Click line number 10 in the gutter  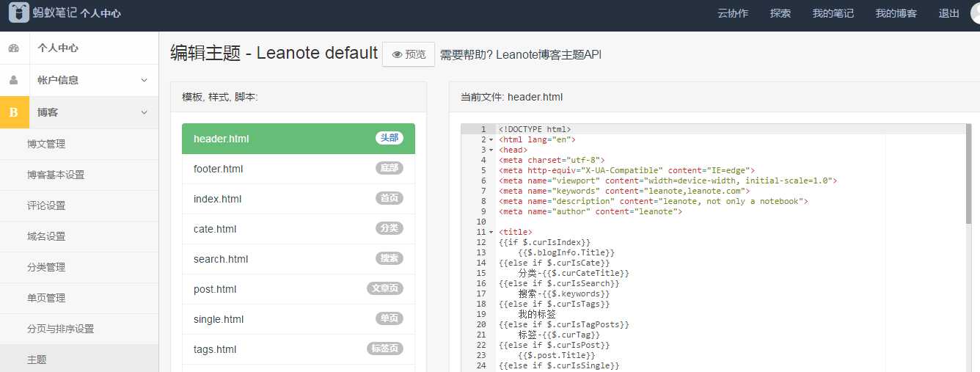coord(481,222)
